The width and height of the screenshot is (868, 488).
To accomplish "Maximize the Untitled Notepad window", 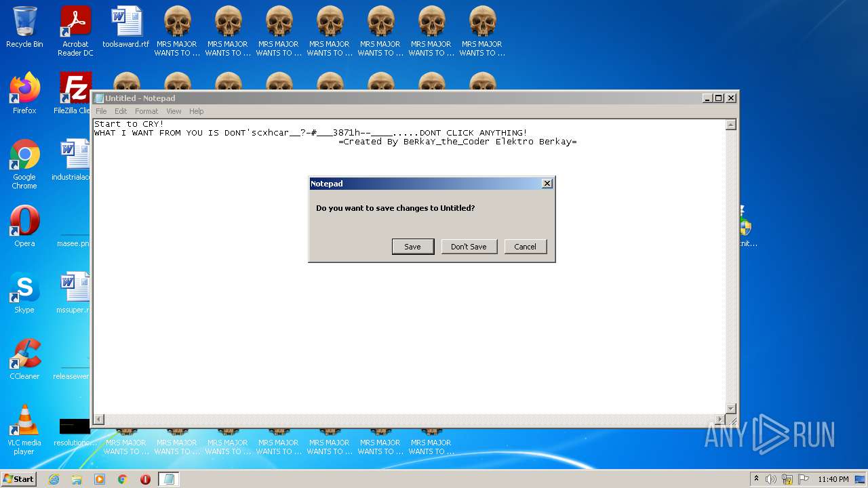I will (x=719, y=98).
